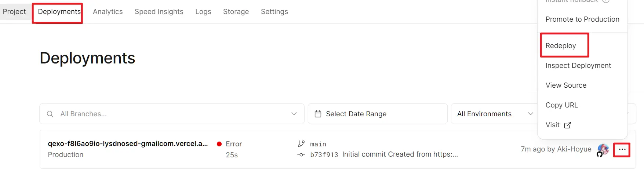Open the qexo deployment URL link
Screen dimensions: 644x179
pyautogui.click(x=128, y=143)
